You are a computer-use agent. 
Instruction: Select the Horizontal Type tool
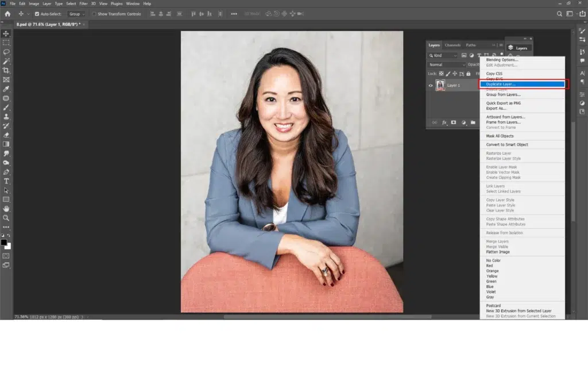6,181
